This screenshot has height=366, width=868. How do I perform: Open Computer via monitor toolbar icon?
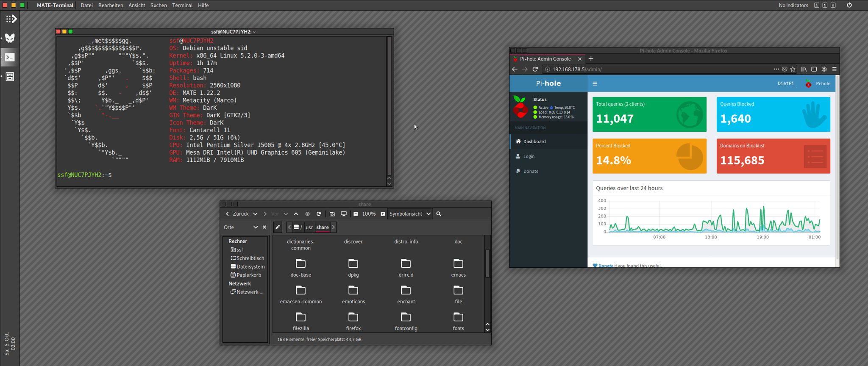point(344,214)
